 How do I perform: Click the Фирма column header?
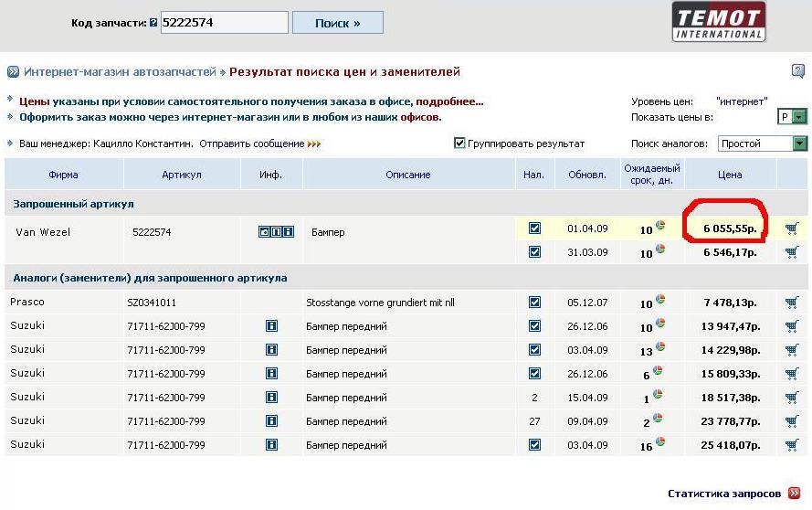[x=63, y=175]
